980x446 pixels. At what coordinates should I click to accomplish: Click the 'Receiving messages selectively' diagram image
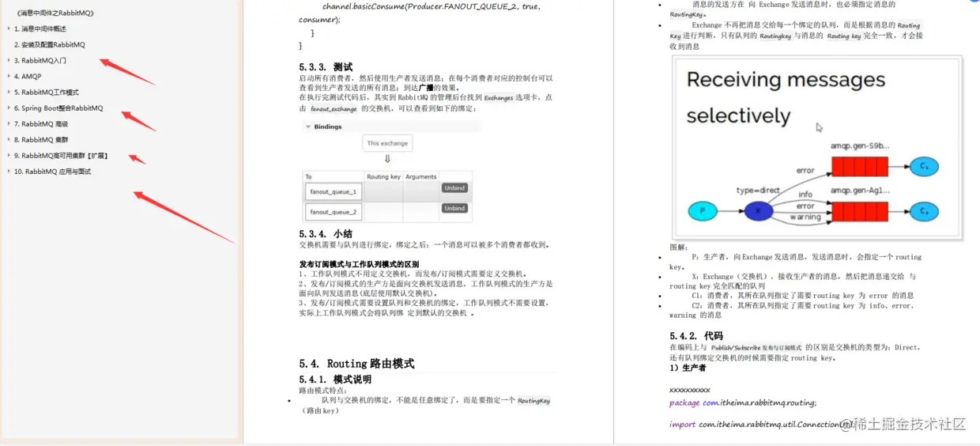pos(817,147)
